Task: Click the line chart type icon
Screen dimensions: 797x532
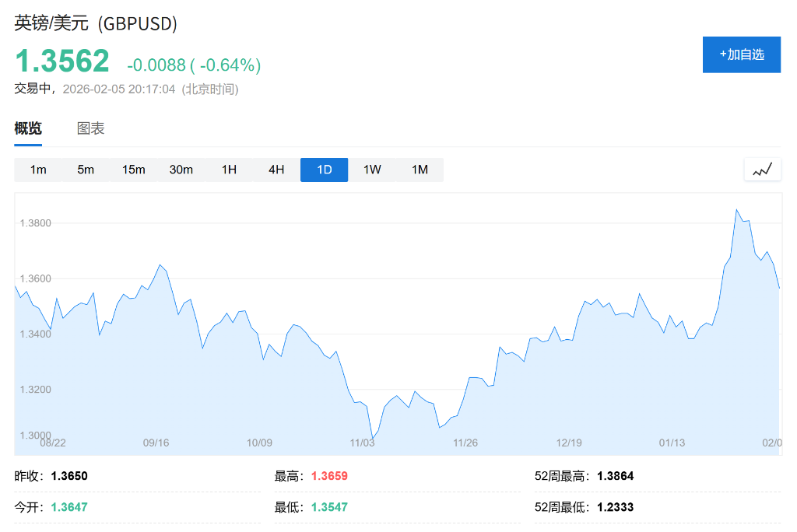Action: click(762, 169)
